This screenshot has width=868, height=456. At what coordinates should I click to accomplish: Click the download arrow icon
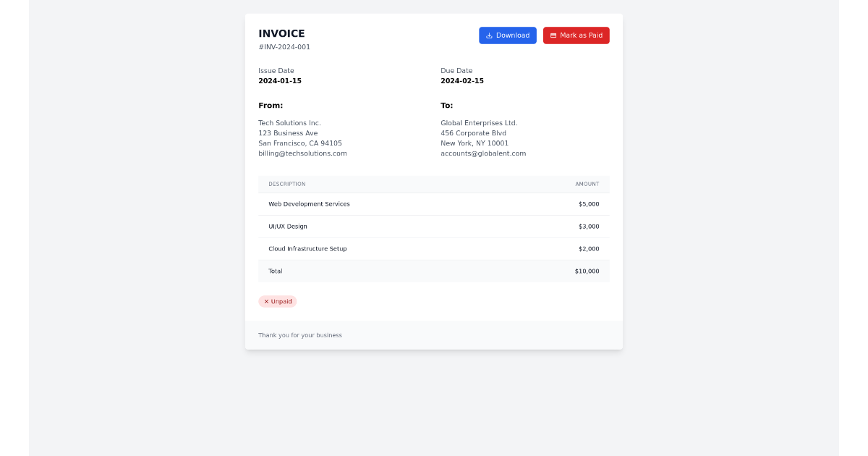tap(489, 35)
